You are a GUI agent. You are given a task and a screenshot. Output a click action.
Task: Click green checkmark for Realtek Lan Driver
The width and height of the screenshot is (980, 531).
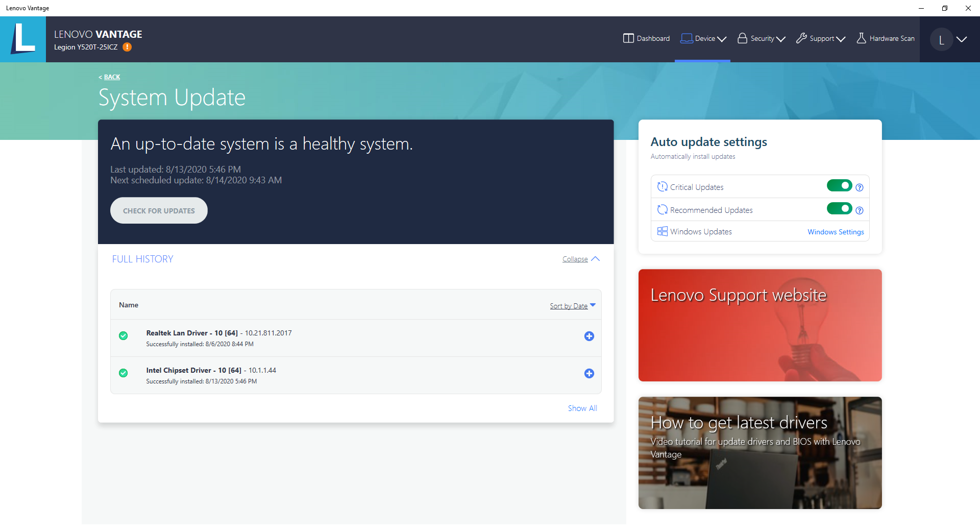(123, 335)
